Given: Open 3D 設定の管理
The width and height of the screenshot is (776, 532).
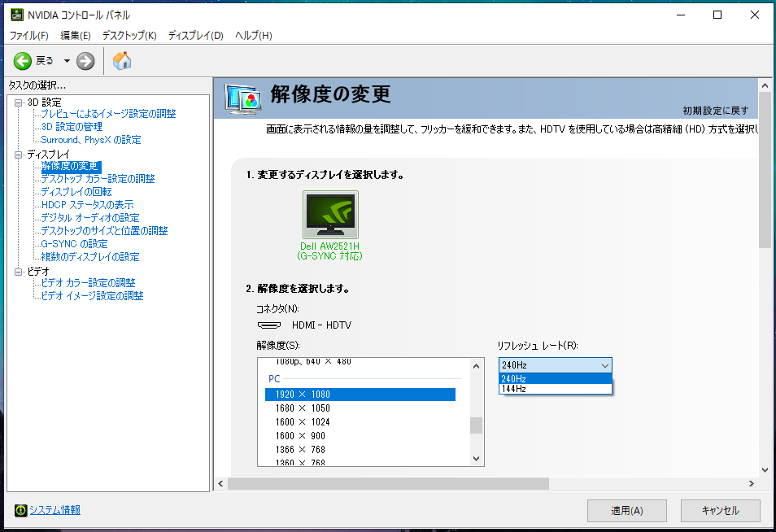Looking at the screenshot, I should coord(72,127).
